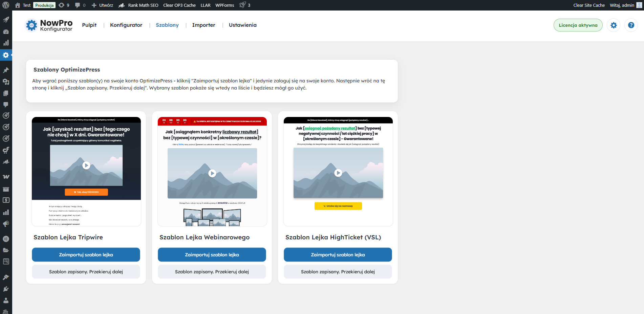Screen dimensions: 644x314
Task: Open Comments speech bubble sidebar icon
Action: click(6, 104)
